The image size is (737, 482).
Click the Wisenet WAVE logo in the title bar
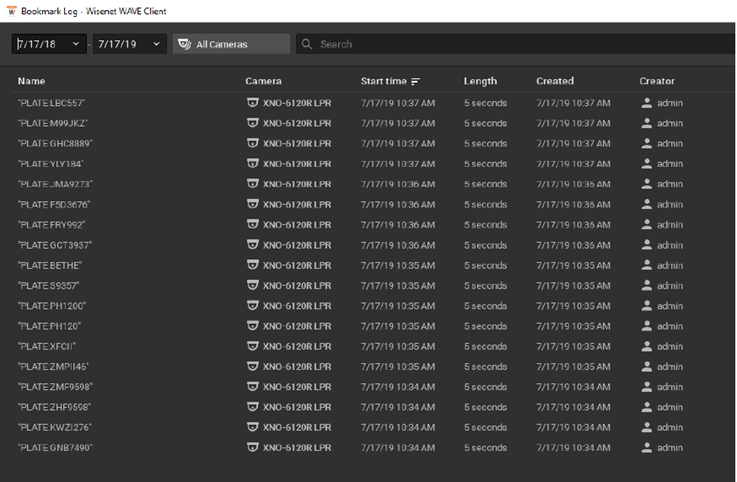click(11, 11)
